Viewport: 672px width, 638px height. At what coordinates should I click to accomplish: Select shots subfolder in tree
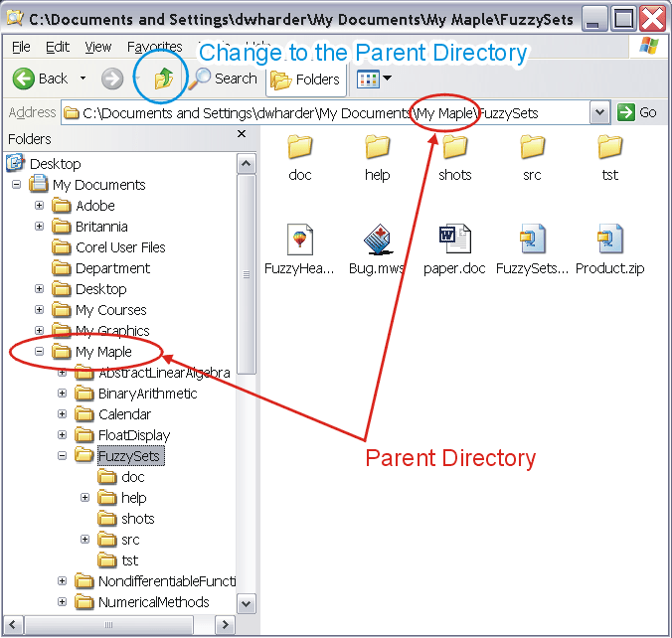[x=125, y=519]
